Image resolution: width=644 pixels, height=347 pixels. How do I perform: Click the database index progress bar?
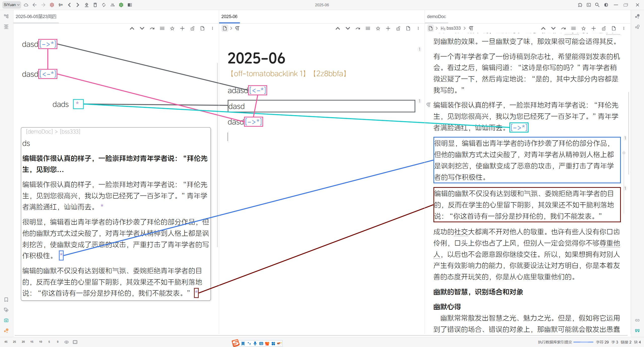(583, 342)
